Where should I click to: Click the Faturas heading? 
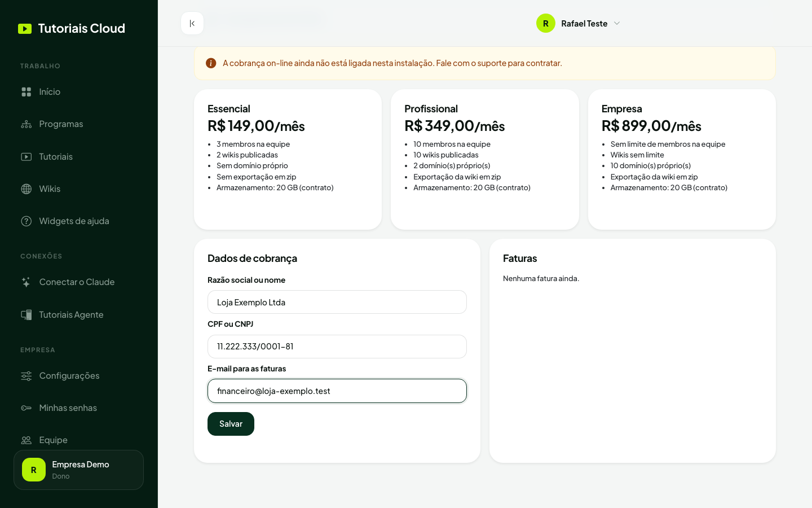pyautogui.click(x=520, y=259)
